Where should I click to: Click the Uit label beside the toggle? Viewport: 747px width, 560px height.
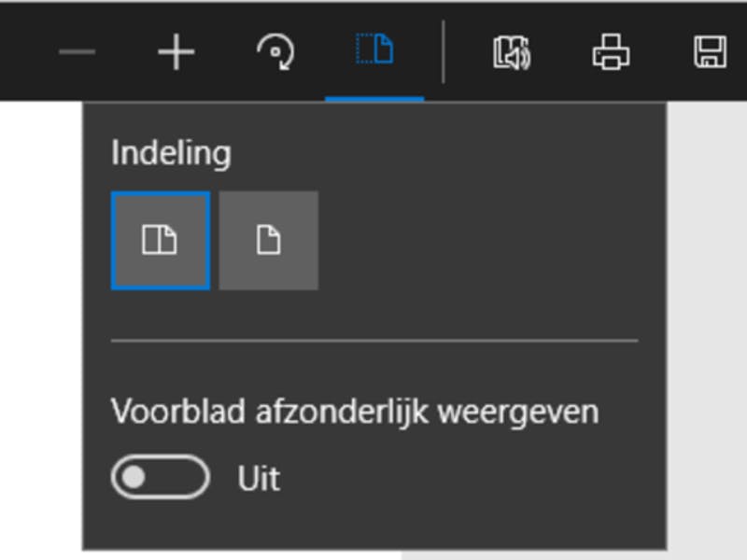tap(259, 479)
